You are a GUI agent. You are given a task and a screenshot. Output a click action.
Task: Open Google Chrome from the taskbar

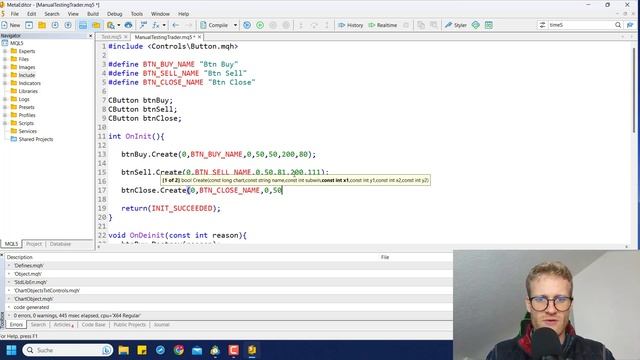(x=179, y=350)
